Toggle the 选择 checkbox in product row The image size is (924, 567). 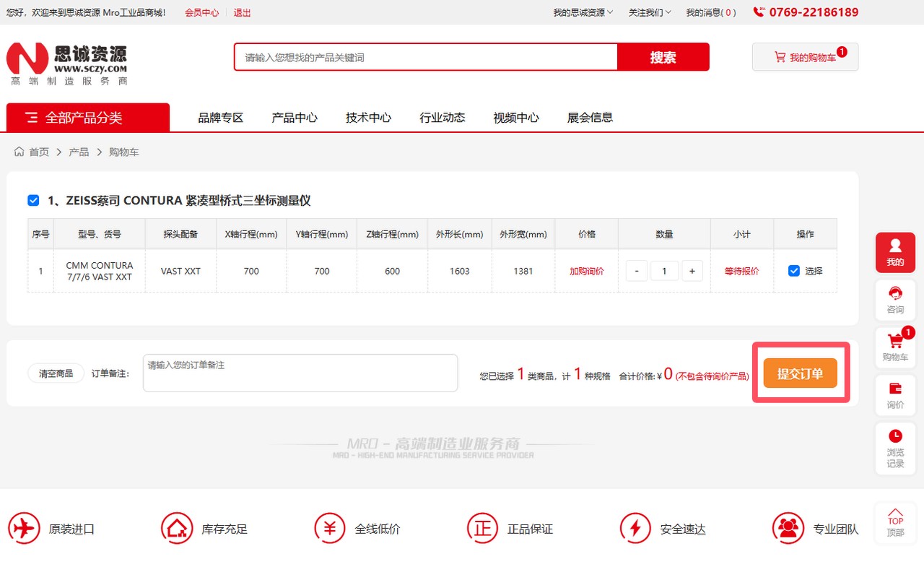click(794, 271)
